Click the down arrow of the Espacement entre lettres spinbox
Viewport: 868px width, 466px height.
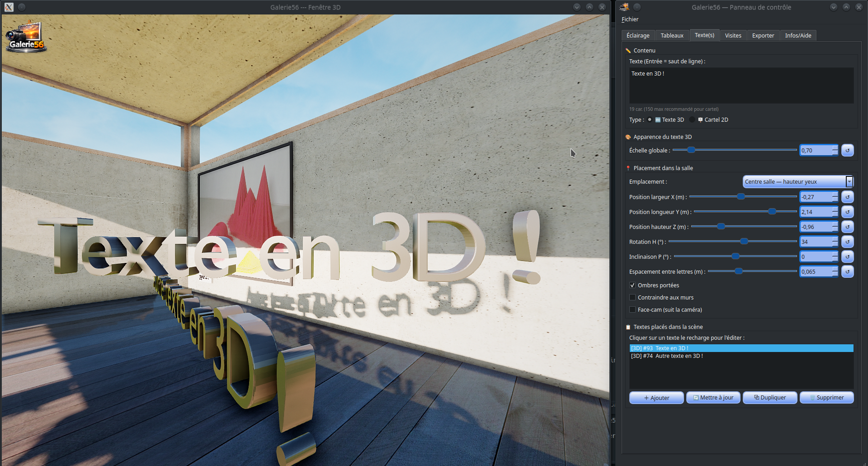point(835,274)
